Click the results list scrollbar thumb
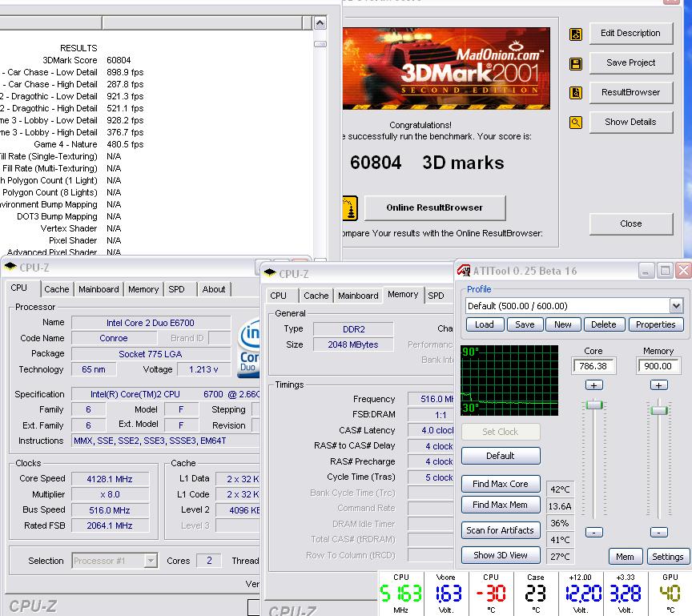692x616 pixels. pyautogui.click(x=320, y=44)
